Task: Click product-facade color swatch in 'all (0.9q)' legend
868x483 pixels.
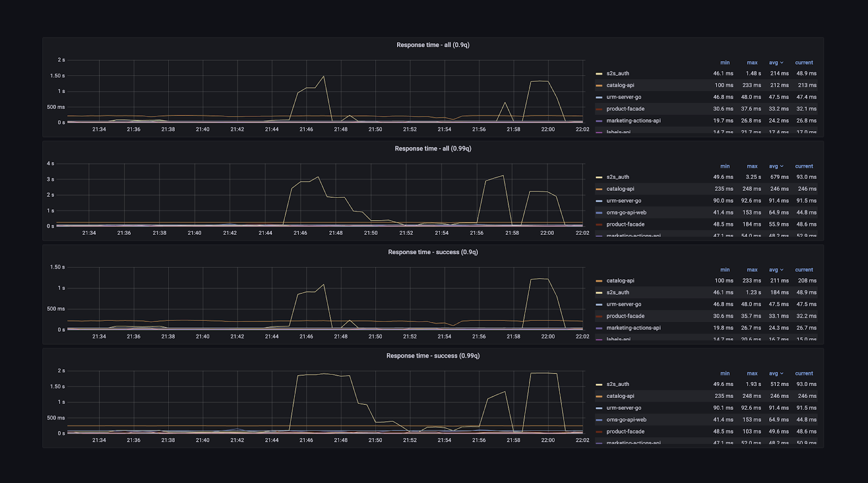Action: (x=599, y=109)
